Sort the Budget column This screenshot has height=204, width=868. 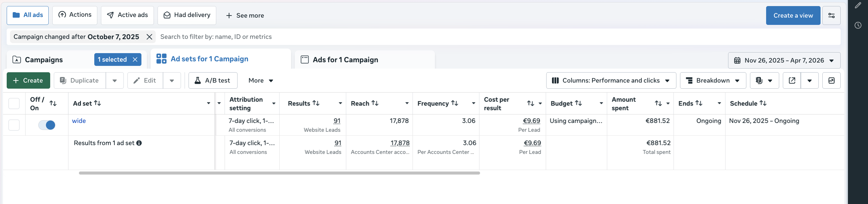[578, 103]
